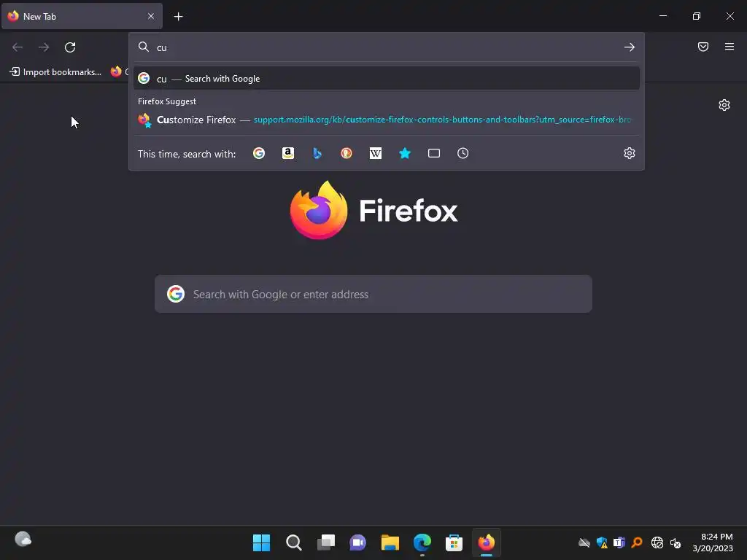747x560 pixels.
Task: Open Windows taskbar Search
Action: (x=293, y=542)
